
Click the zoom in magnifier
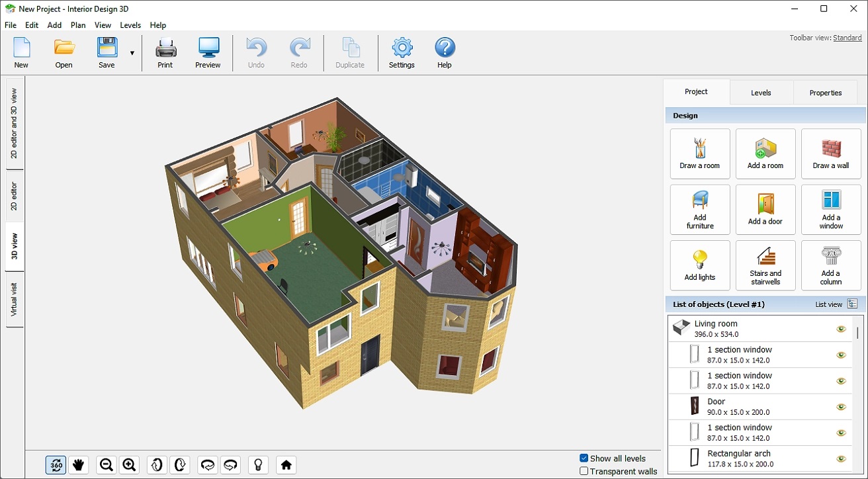129,465
